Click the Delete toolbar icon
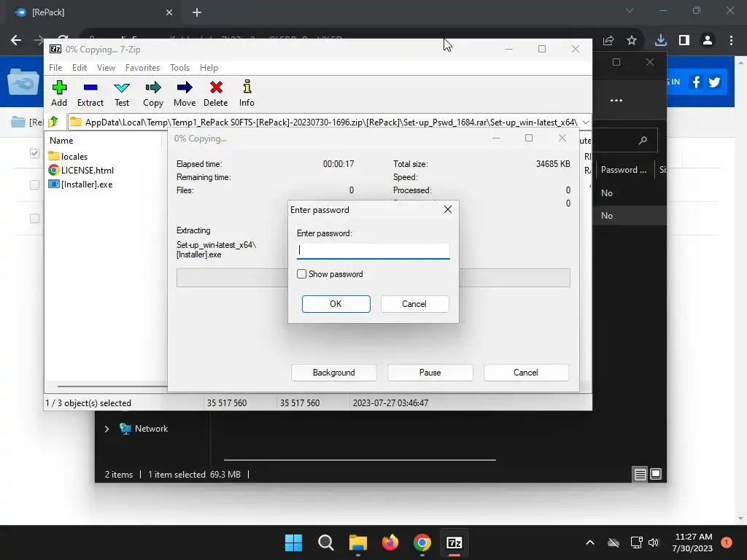The height and width of the screenshot is (560, 747). (216, 93)
